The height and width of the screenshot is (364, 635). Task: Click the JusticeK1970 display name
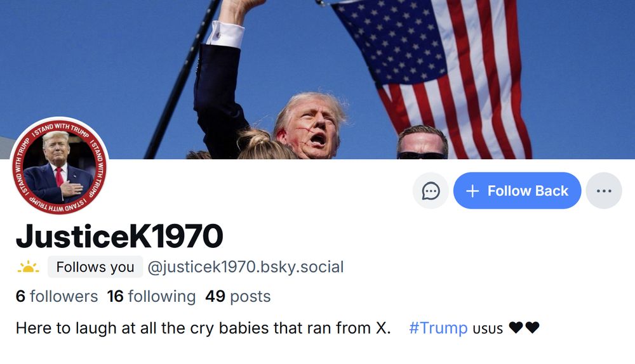coord(119,236)
